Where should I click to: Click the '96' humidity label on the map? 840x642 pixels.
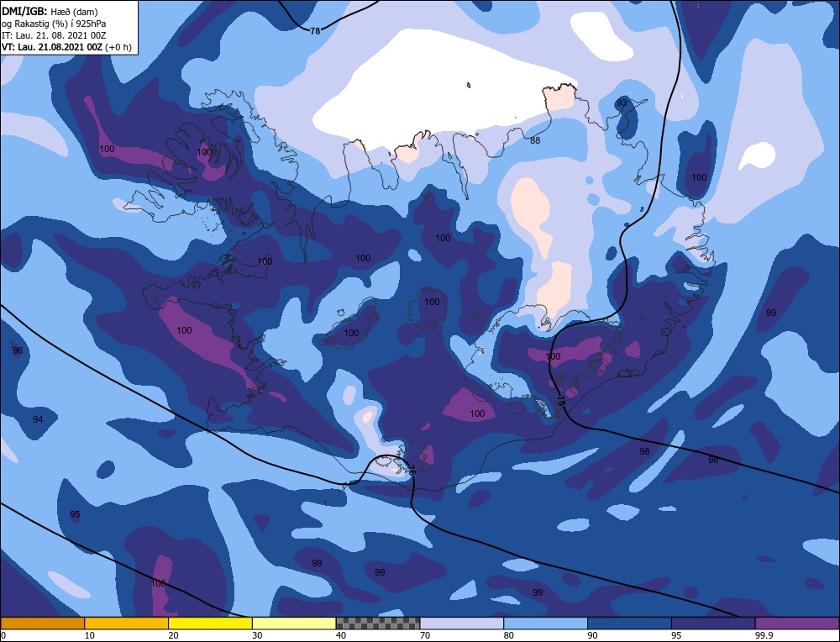(18, 350)
